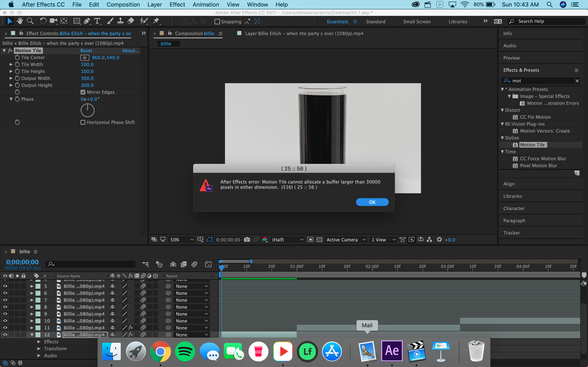Enable Horizontal Phase Shift checkbox
Viewport: 588px width, 367px height.
tap(82, 122)
